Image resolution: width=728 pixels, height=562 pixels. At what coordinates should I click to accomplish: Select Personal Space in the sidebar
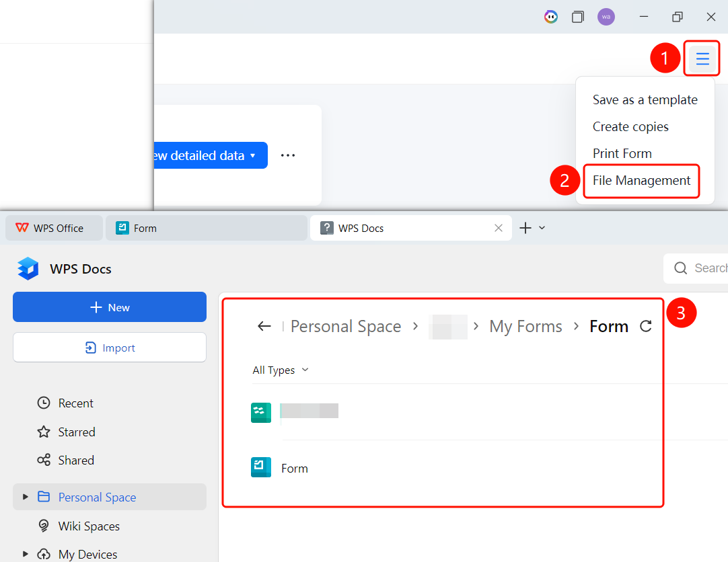pyautogui.click(x=110, y=497)
